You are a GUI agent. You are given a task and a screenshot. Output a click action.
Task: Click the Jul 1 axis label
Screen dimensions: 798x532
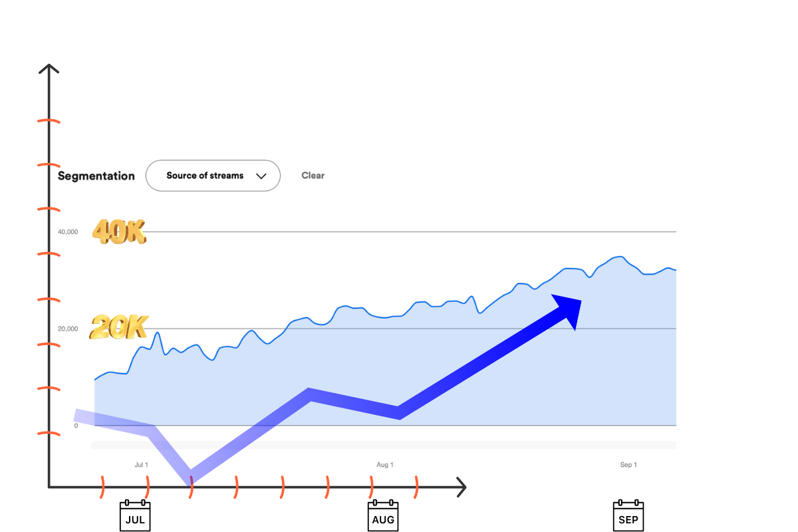click(x=141, y=465)
